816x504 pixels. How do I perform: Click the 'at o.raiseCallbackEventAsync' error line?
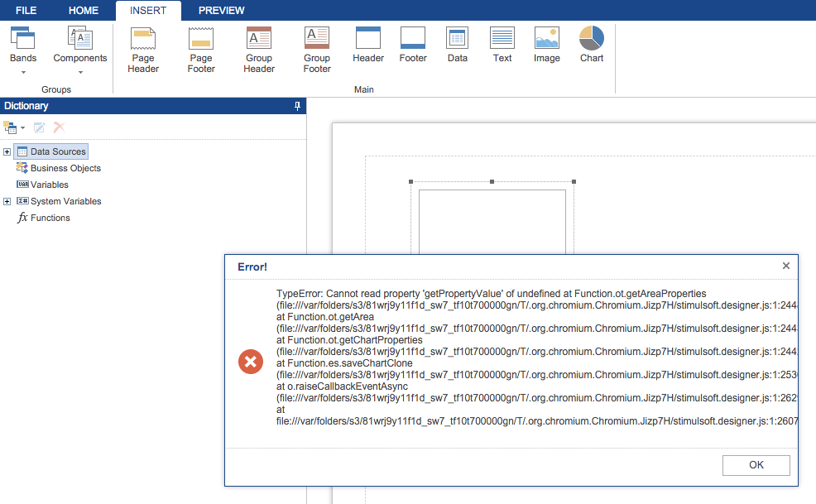pyautogui.click(x=342, y=386)
